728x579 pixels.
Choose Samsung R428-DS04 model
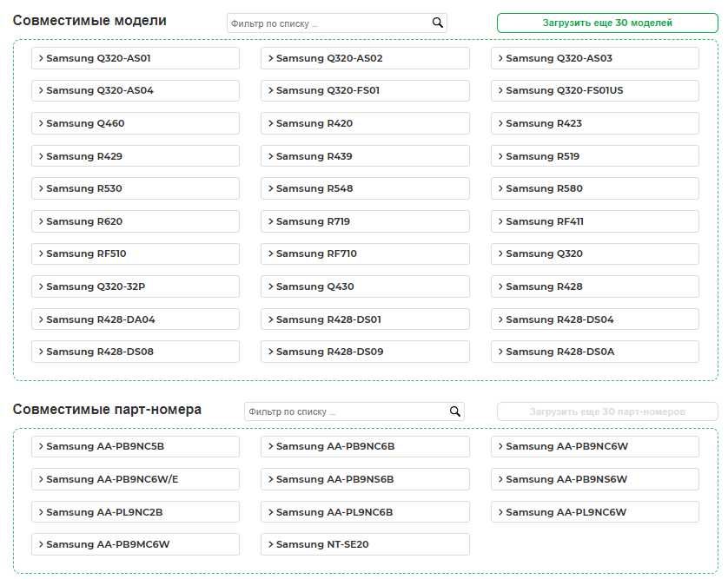[x=595, y=319]
